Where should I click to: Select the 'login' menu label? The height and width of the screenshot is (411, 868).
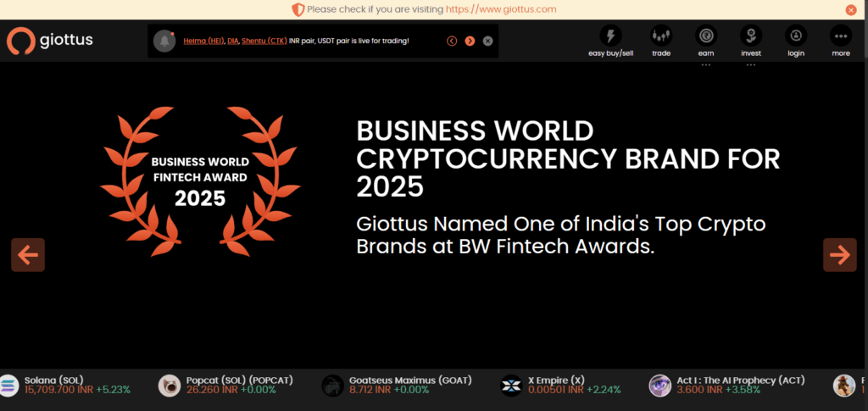[x=796, y=53]
